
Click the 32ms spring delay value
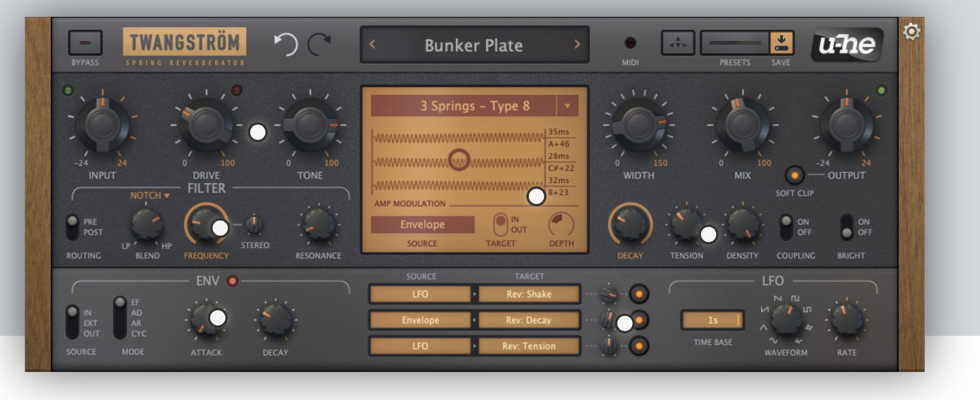click(x=558, y=180)
